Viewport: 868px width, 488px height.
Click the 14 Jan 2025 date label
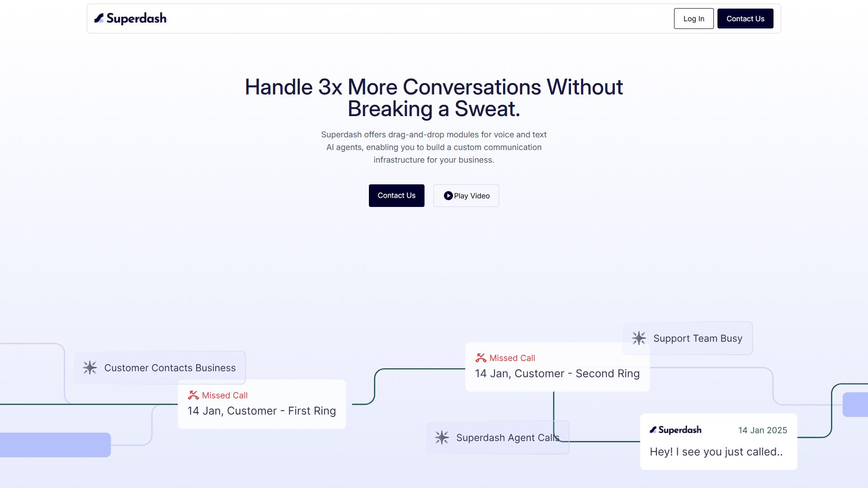pyautogui.click(x=763, y=430)
